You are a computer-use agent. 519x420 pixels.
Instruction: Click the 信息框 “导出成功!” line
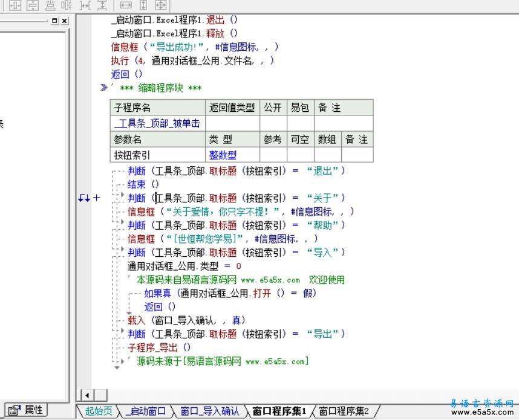pos(195,47)
